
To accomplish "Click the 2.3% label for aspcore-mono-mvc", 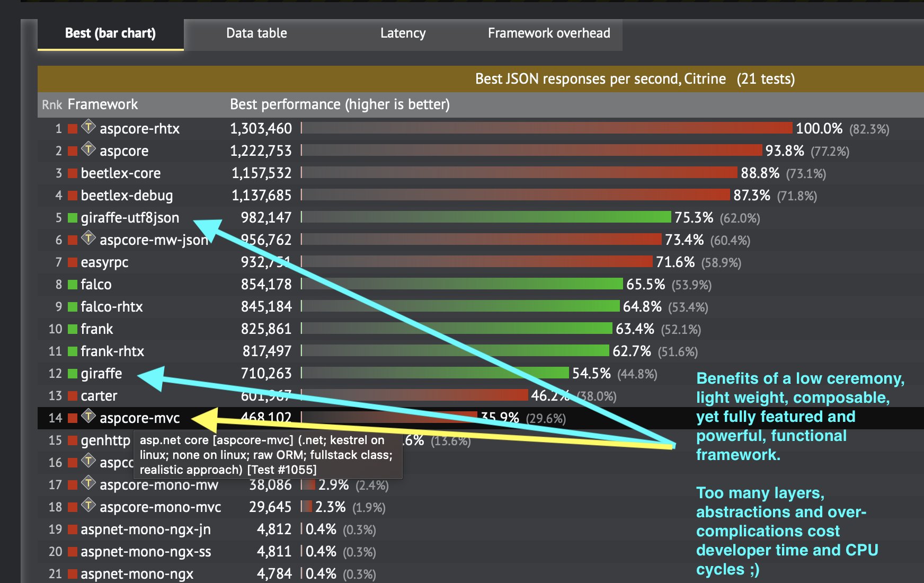I will [331, 507].
